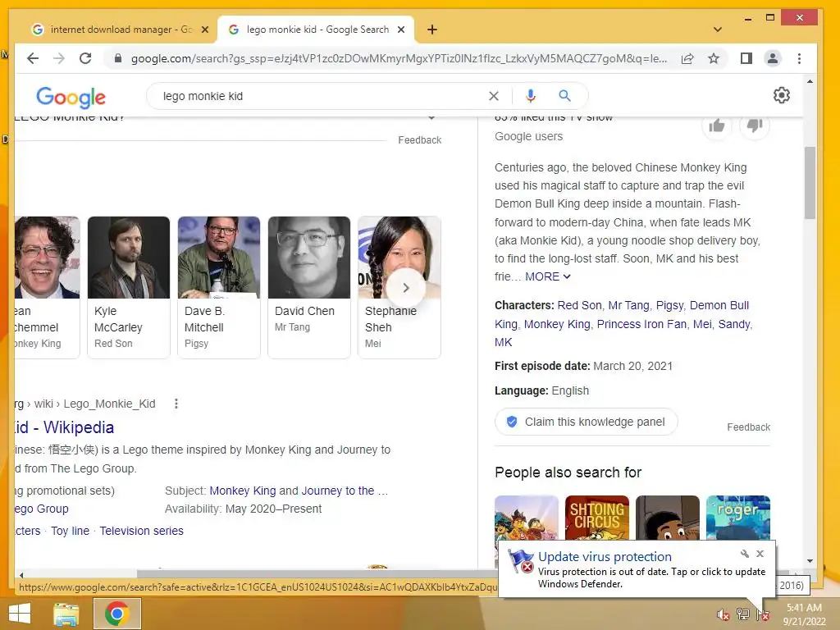840x630 pixels.
Task: Open Pigsy character link
Action: tap(669, 305)
